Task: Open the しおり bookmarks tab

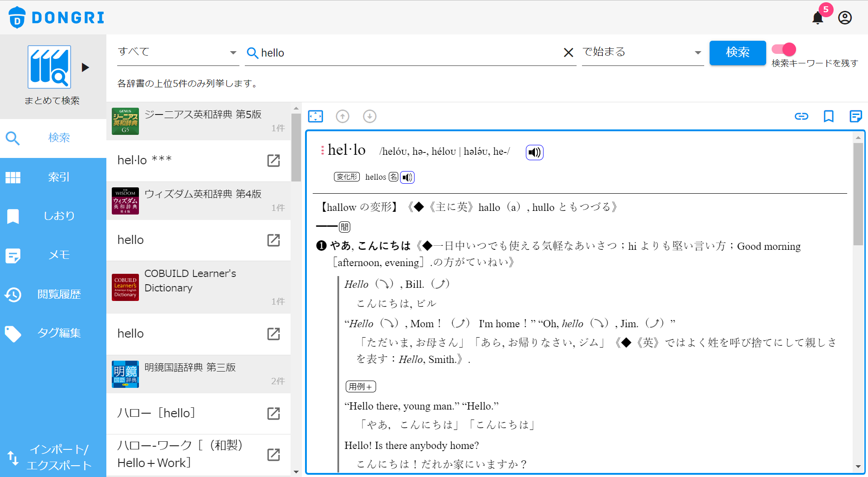Action: click(x=53, y=216)
